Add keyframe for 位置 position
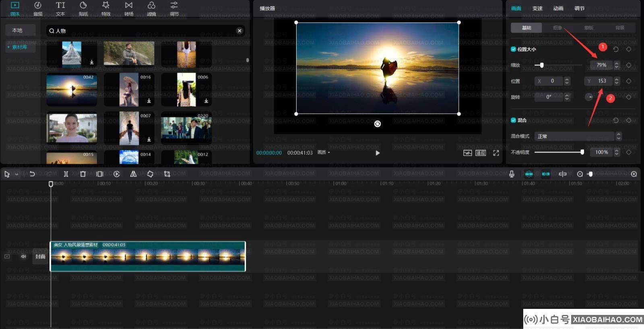Viewport: 644px width, 329px height. click(x=629, y=81)
